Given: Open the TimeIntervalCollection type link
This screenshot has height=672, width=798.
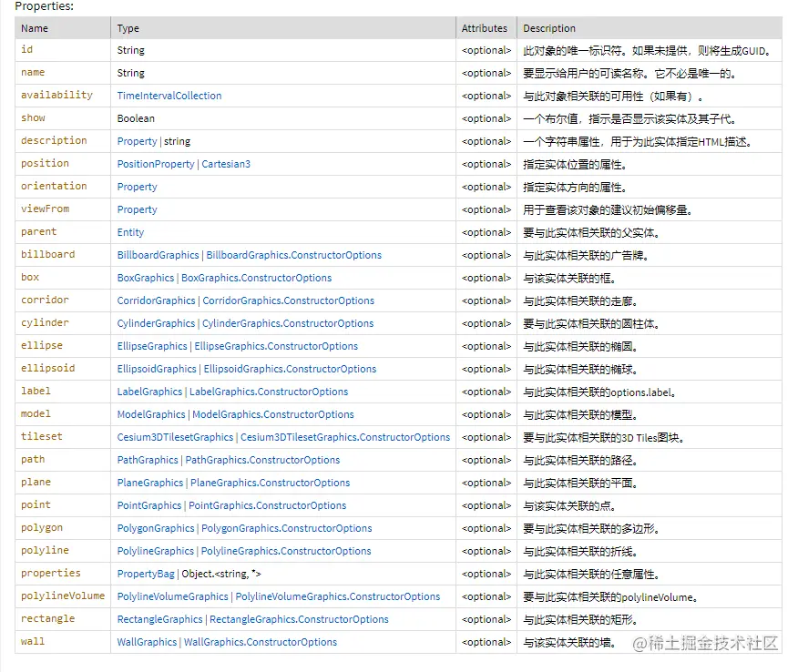Looking at the screenshot, I should coord(169,96).
